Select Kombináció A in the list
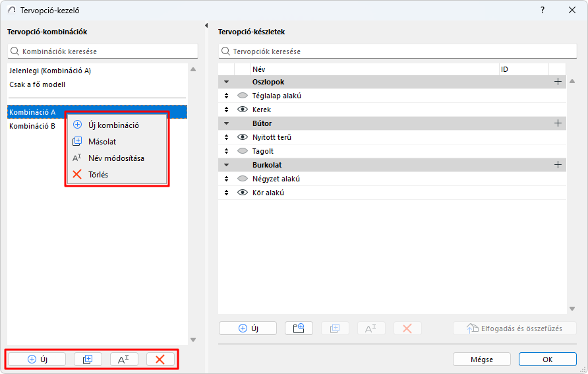This screenshot has height=374, width=588. pyautogui.click(x=97, y=112)
